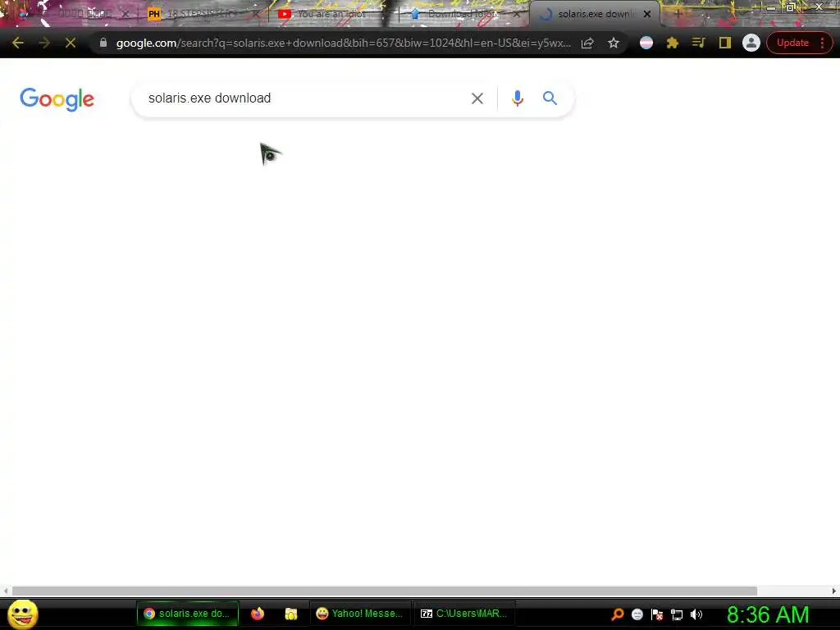Viewport: 840px width, 630px height.
Task: Close the 'You are an idiot' tab
Action: click(386, 14)
